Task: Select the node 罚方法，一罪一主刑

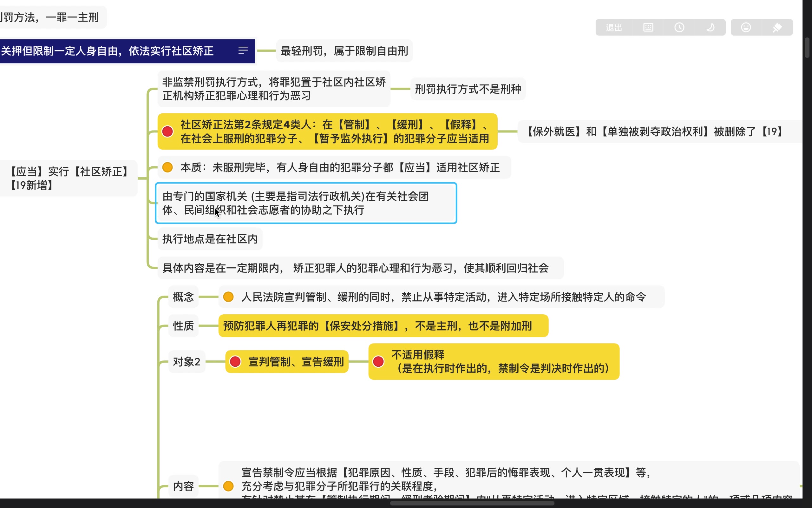Action: click(53, 17)
